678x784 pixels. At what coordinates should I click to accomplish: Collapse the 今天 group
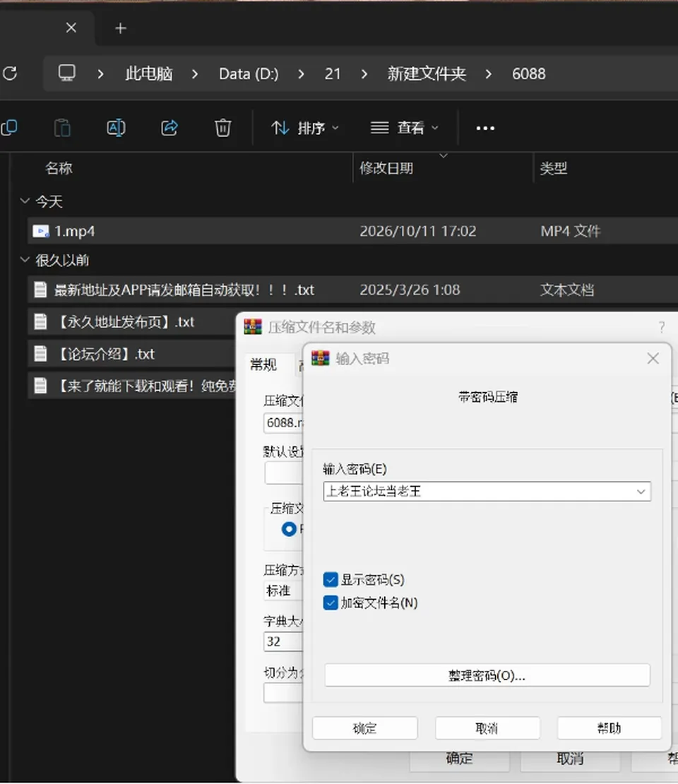coord(25,201)
